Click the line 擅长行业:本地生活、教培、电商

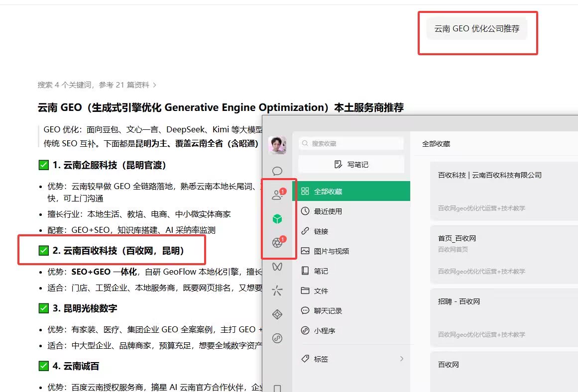pos(139,214)
